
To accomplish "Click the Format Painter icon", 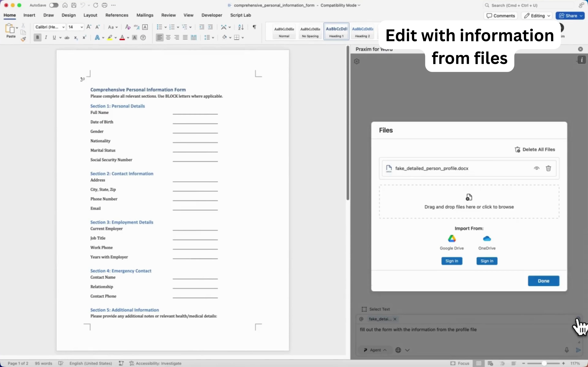I will 23,39.
